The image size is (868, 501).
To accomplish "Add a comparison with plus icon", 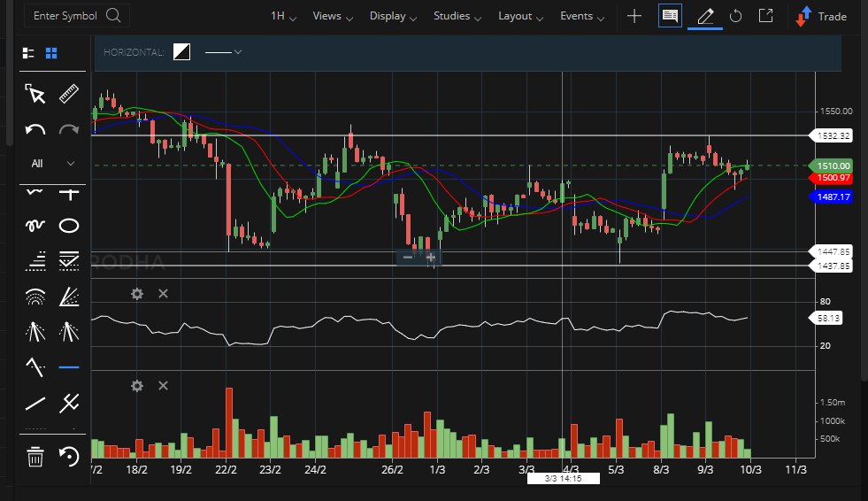I will tap(634, 16).
